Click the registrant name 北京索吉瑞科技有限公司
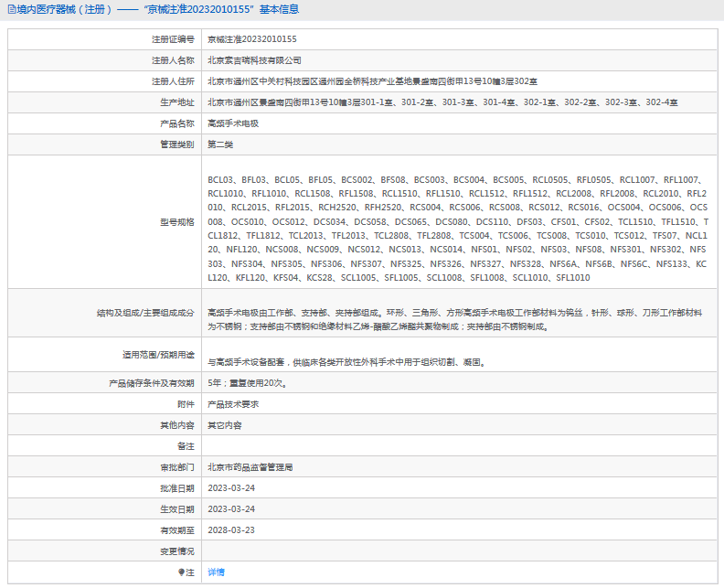 254,60
